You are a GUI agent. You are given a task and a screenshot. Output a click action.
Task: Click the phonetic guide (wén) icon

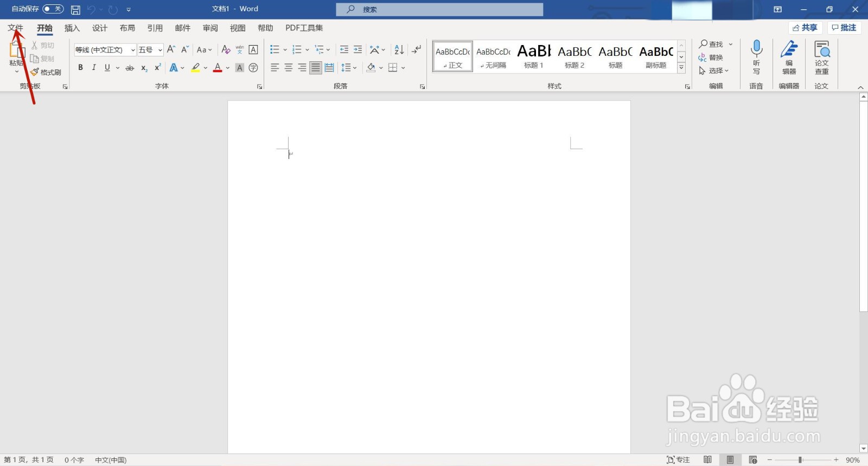click(x=239, y=49)
